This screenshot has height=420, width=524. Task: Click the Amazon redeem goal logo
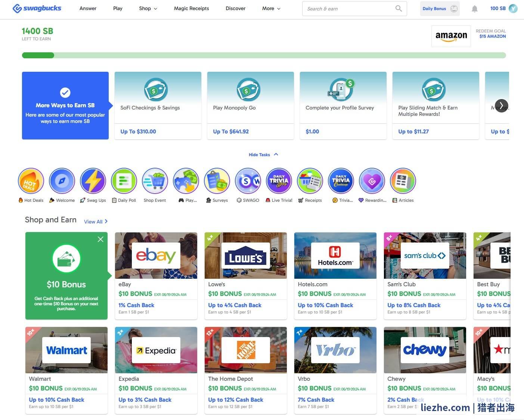[451, 36]
